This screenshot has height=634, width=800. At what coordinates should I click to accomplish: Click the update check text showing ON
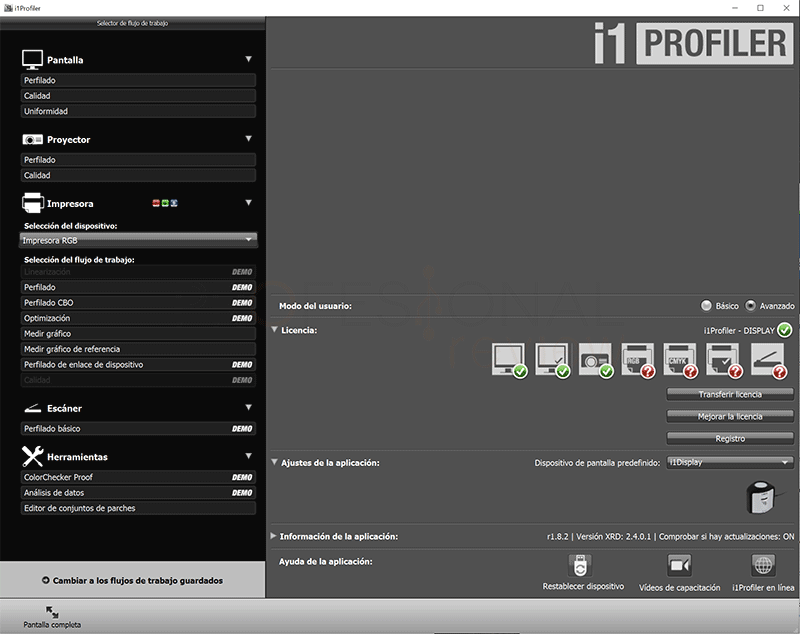click(x=727, y=537)
